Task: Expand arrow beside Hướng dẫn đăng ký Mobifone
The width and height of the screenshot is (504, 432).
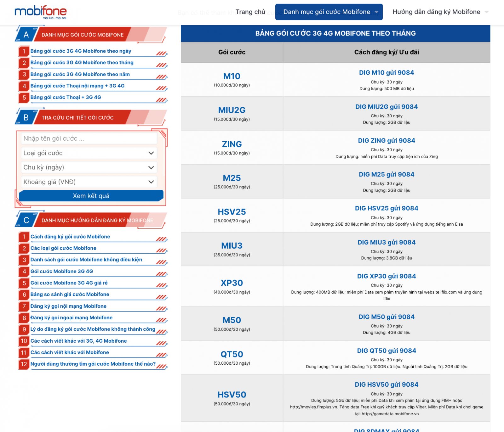Action: pyautogui.click(x=486, y=12)
